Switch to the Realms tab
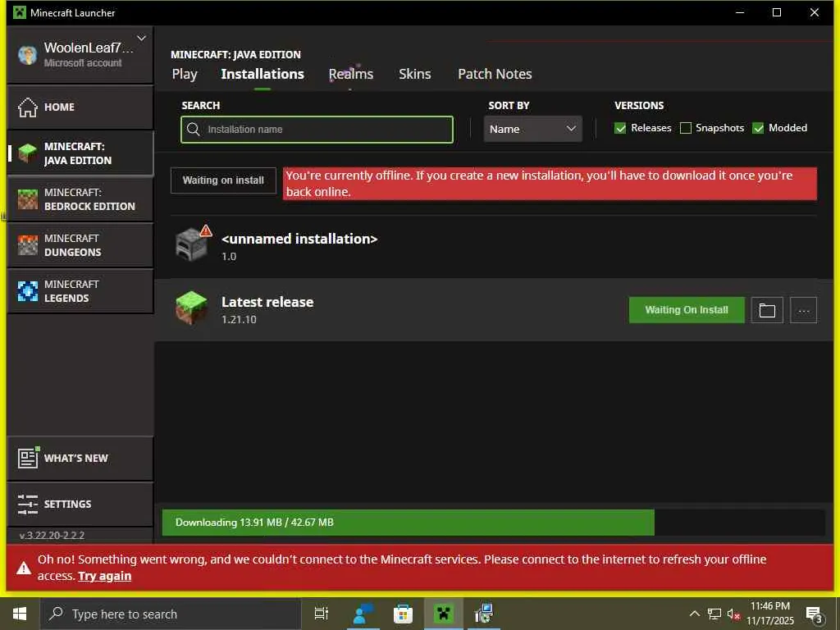This screenshot has height=630, width=840. click(x=351, y=74)
